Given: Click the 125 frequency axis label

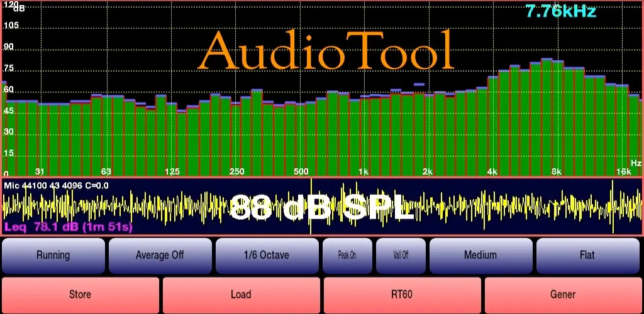Looking at the screenshot, I should (172, 171).
